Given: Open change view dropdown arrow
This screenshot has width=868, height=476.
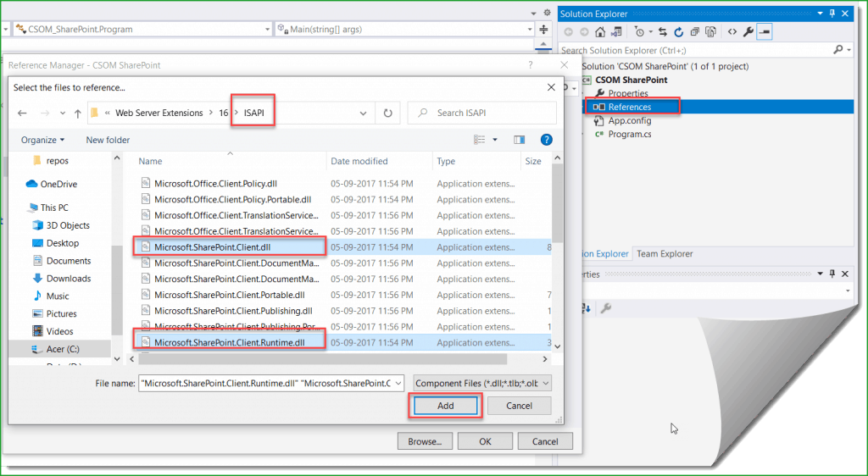Looking at the screenshot, I should [495, 140].
